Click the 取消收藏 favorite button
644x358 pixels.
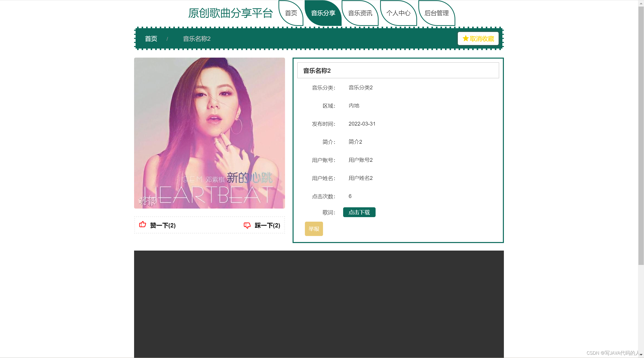[x=478, y=38]
